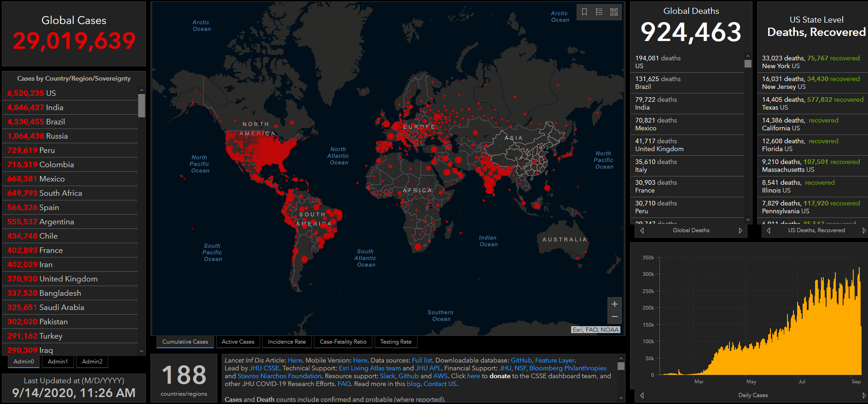Click the Esri, FAO, NOAA attribution
The height and width of the screenshot is (404, 868).
tap(596, 329)
